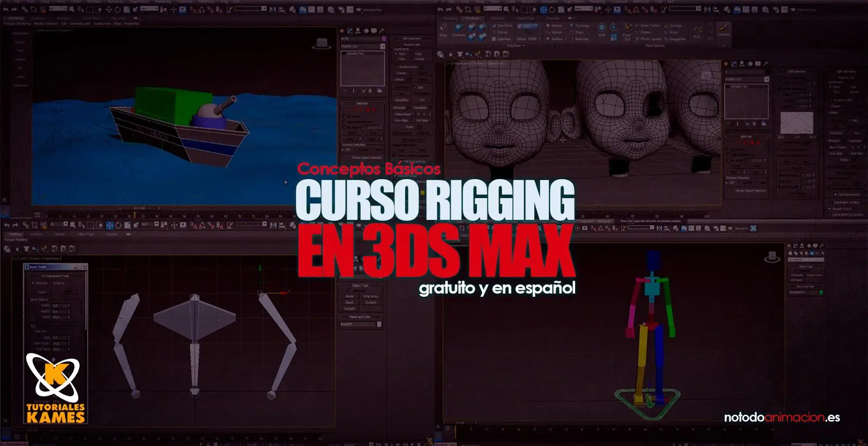This screenshot has height=446, width=868.
Task: Select the Move tool in heads window toolbar
Action: 543,10
